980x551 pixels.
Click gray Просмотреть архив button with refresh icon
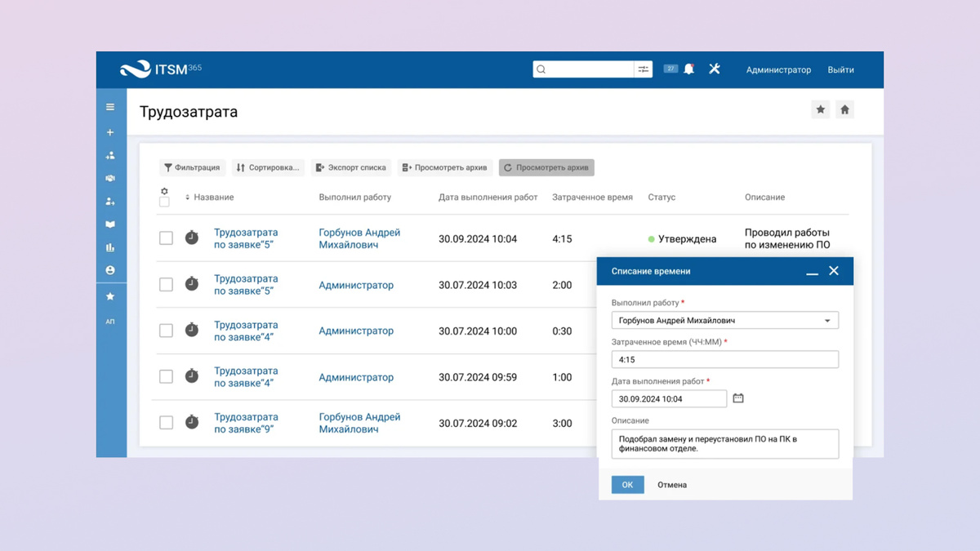(546, 167)
